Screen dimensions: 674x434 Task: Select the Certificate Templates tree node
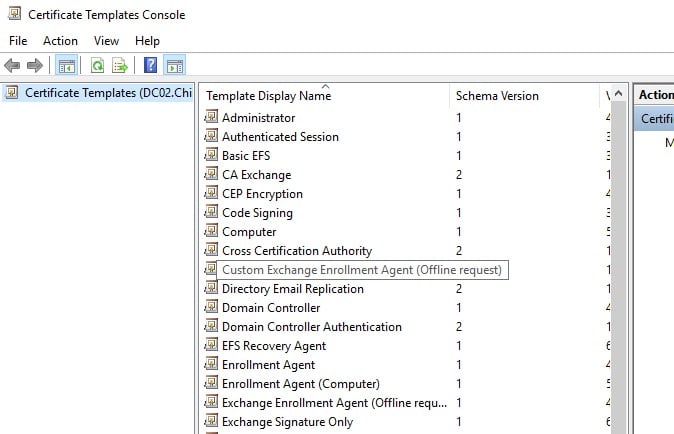[98, 94]
